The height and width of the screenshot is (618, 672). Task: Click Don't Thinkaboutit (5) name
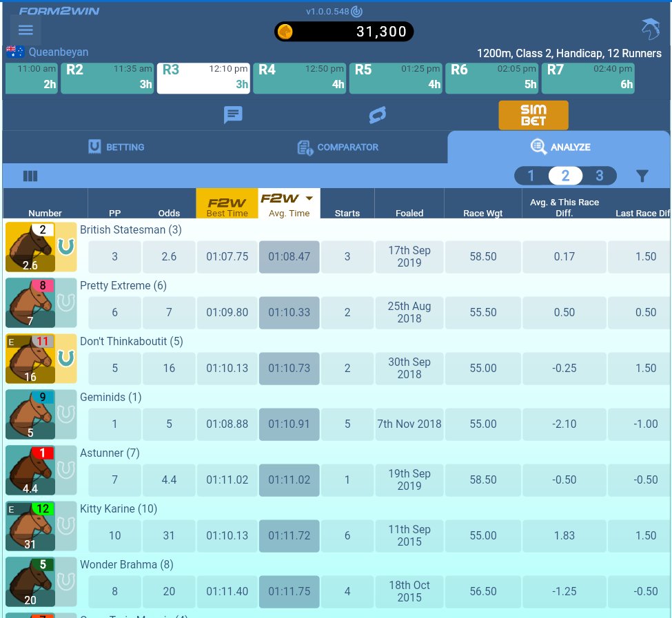click(132, 341)
